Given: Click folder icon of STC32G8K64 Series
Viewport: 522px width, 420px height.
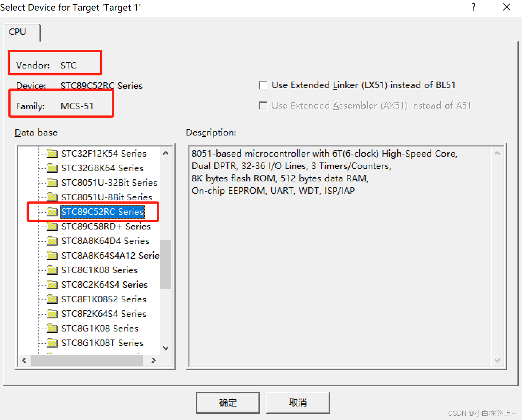Looking at the screenshot, I should (x=52, y=168).
